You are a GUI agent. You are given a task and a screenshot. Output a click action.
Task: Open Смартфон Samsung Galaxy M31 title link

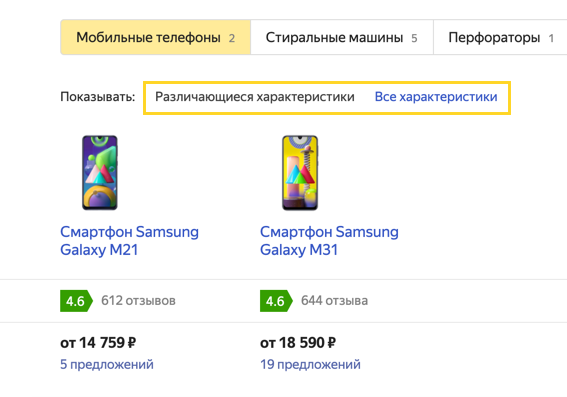[329, 241]
